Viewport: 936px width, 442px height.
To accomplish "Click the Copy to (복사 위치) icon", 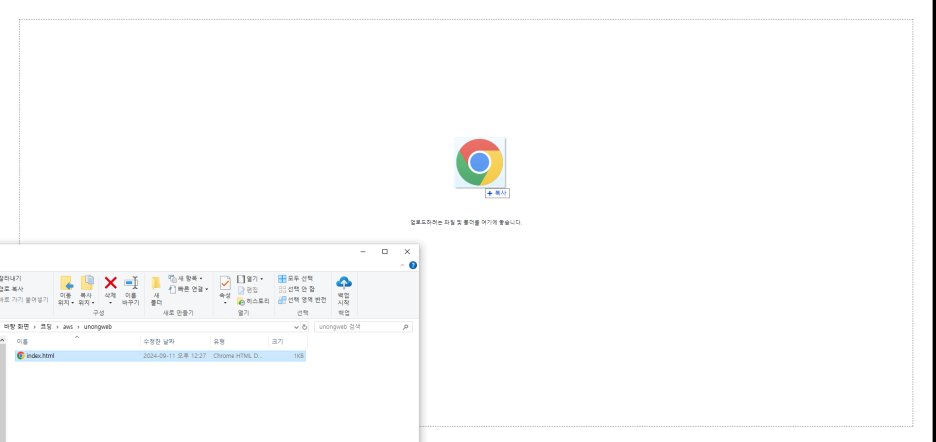I will [87, 283].
